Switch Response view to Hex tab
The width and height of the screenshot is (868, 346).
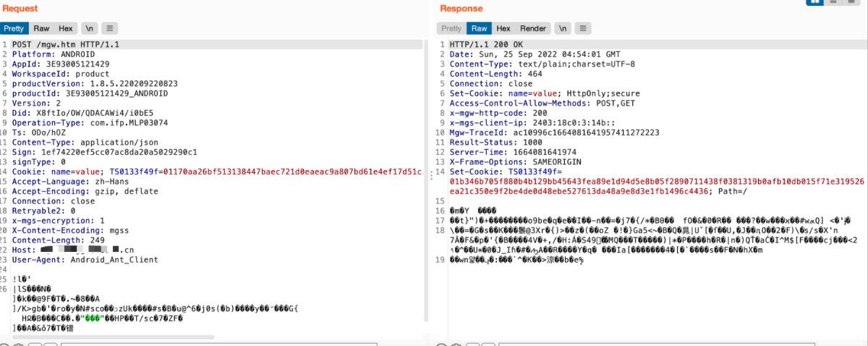(503, 28)
